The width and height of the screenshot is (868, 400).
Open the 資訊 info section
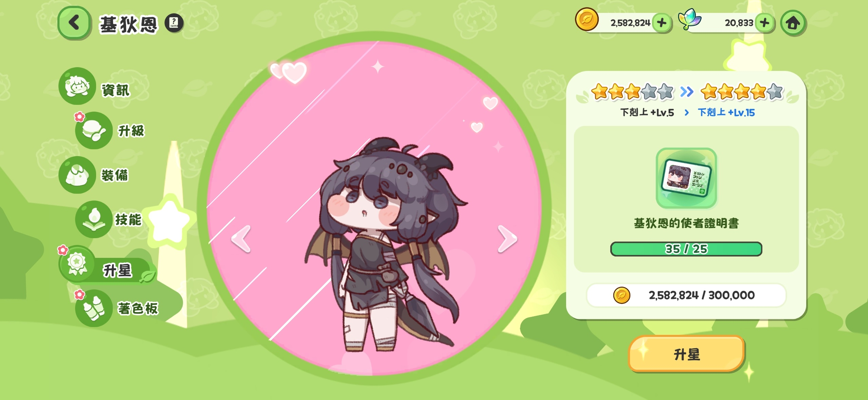pyautogui.click(x=95, y=87)
